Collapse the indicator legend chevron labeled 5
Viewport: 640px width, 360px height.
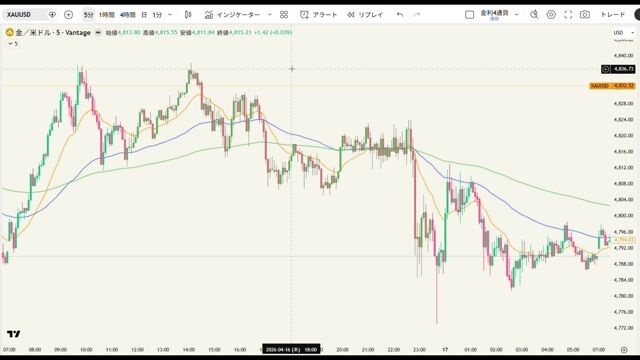point(13,44)
